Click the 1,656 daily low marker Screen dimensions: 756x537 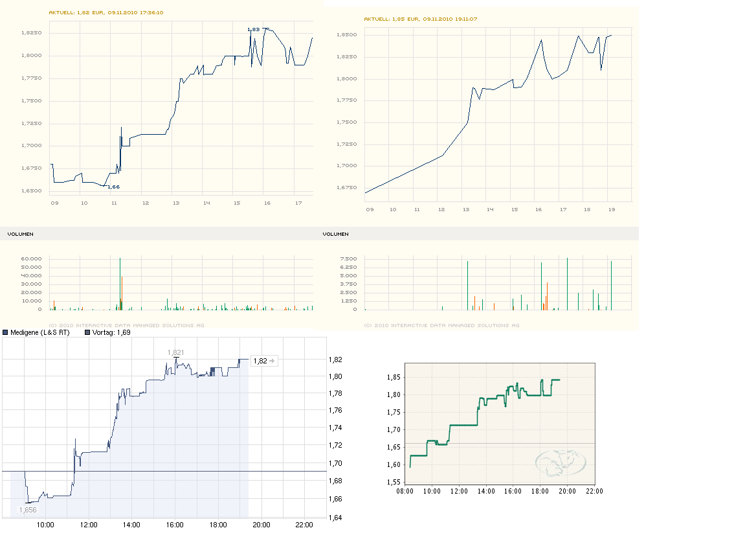(28, 510)
